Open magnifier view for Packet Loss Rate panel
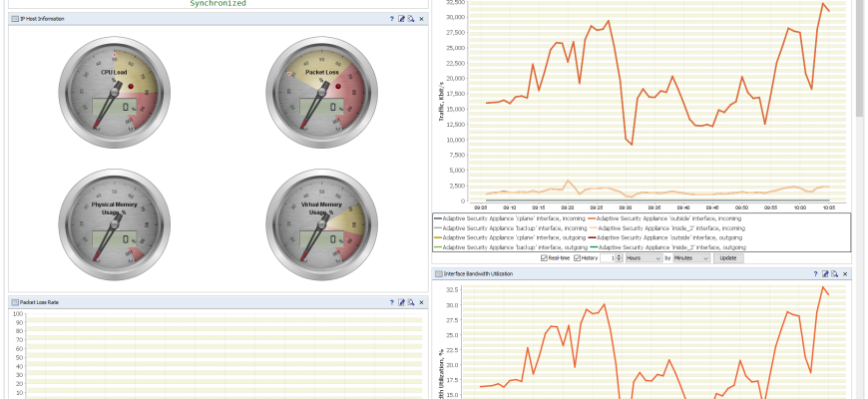The width and height of the screenshot is (868, 399). [x=411, y=302]
